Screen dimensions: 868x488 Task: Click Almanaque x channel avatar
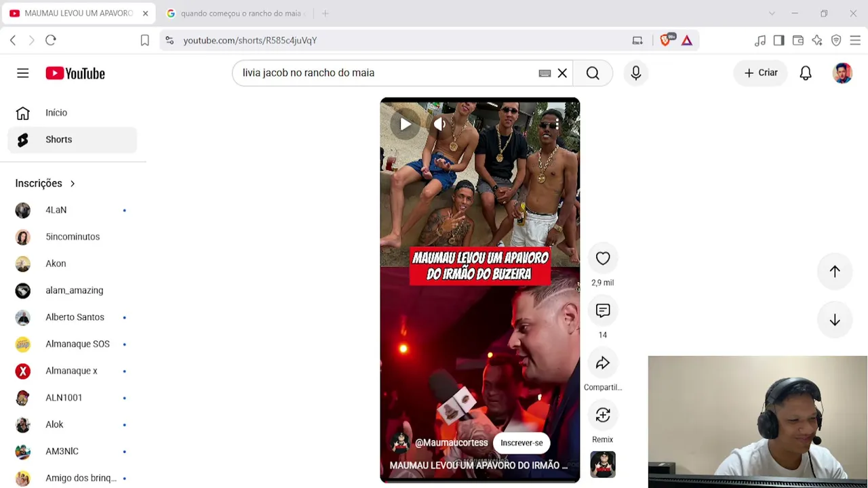[23, 371]
